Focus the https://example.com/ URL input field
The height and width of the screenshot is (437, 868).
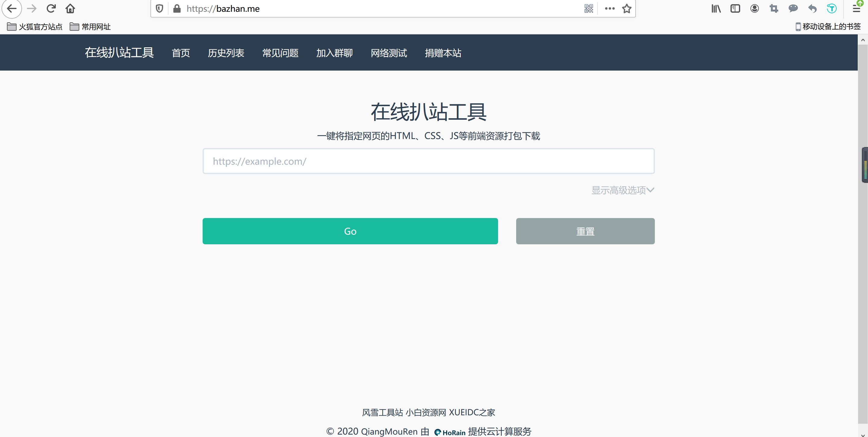[x=428, y=161]
